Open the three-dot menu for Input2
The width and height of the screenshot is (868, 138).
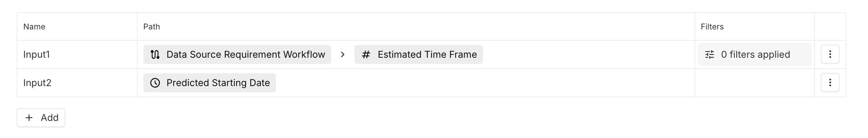click(x=830, y=82)
